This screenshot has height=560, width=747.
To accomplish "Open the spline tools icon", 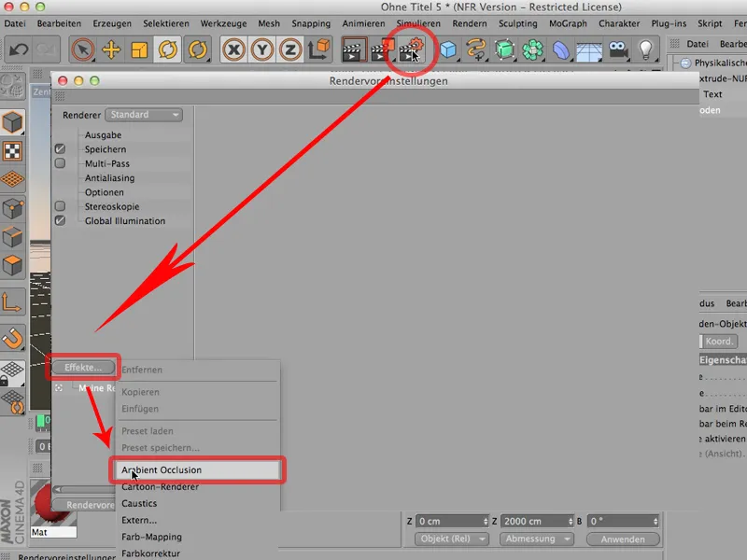I will (x=476, y=49).
